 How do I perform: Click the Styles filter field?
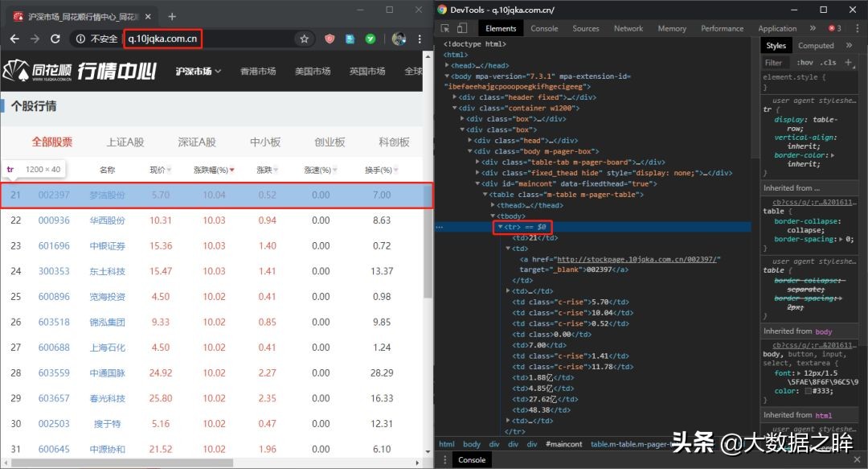tap(776, 63)
